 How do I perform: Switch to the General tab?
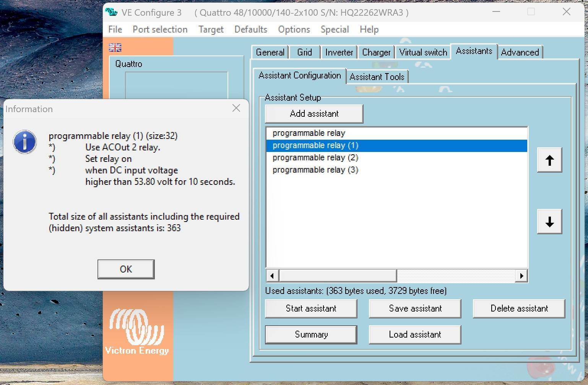coord(270,52)
